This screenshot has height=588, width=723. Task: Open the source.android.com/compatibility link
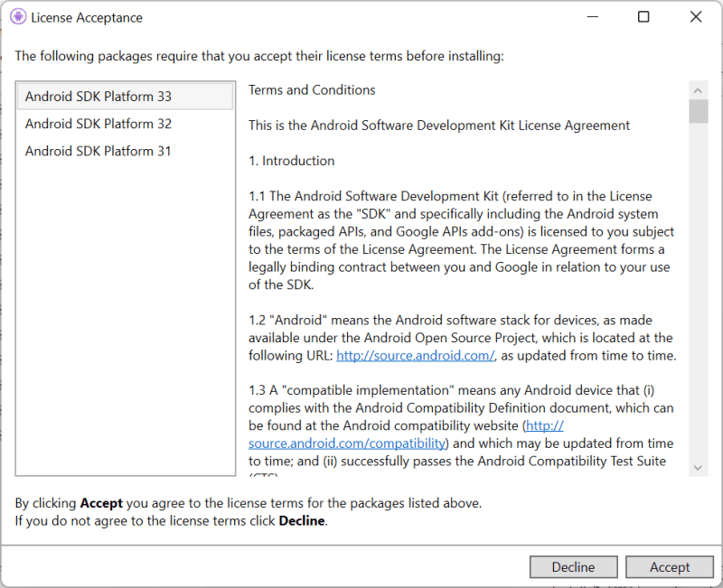coord(347,443)
